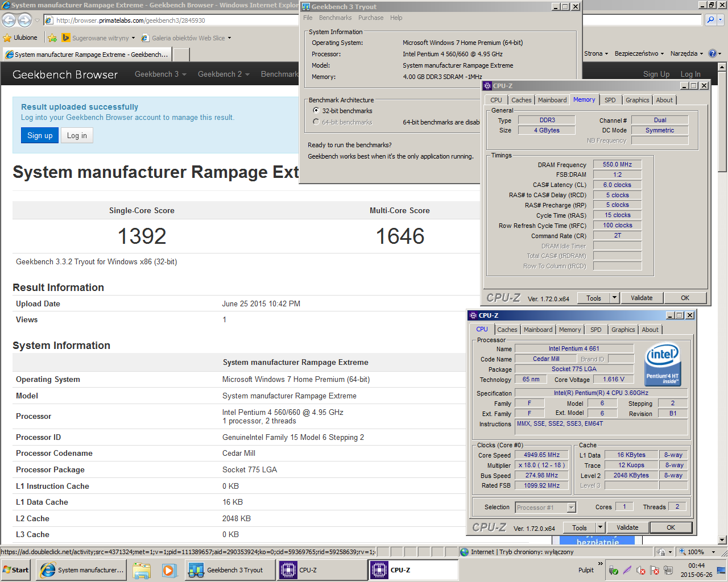Click Sign Up in the Geekbench navbar
The width and height of the screenshot is (728, 582).
point(656,74)
